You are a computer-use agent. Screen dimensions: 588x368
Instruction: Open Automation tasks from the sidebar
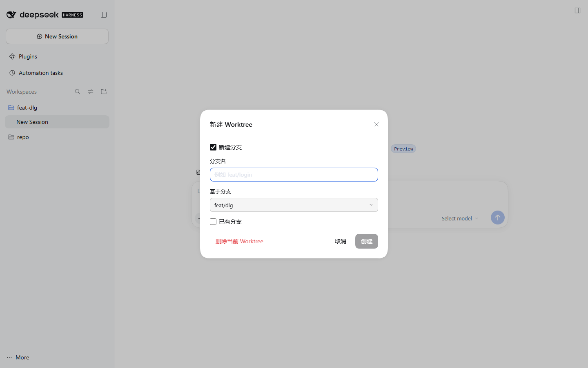tap(57, 73)
